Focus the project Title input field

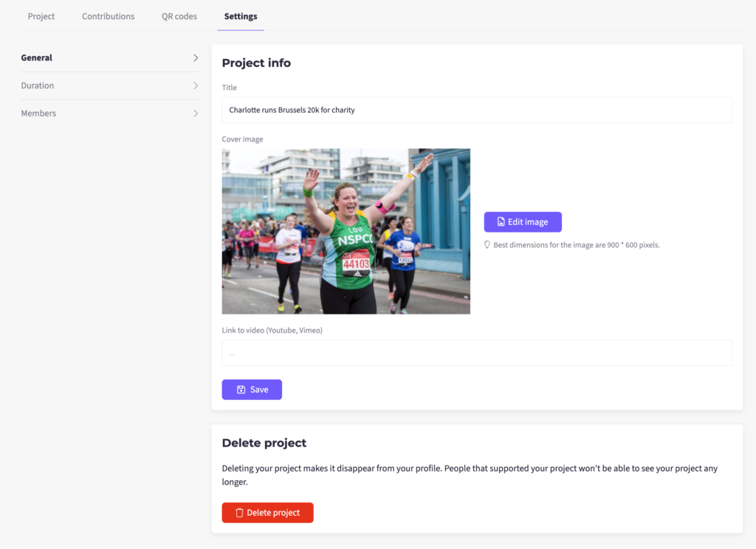(x=477, y=110)
